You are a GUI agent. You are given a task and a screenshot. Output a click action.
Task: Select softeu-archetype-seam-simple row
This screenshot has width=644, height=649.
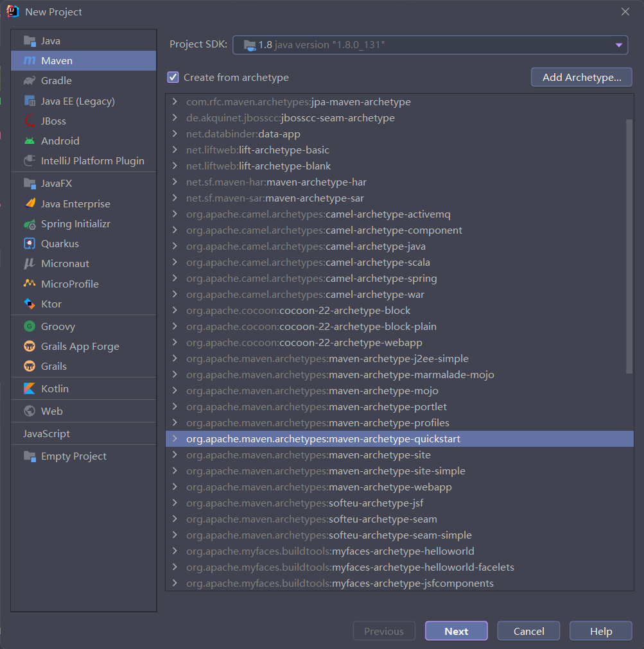[399, 535]
